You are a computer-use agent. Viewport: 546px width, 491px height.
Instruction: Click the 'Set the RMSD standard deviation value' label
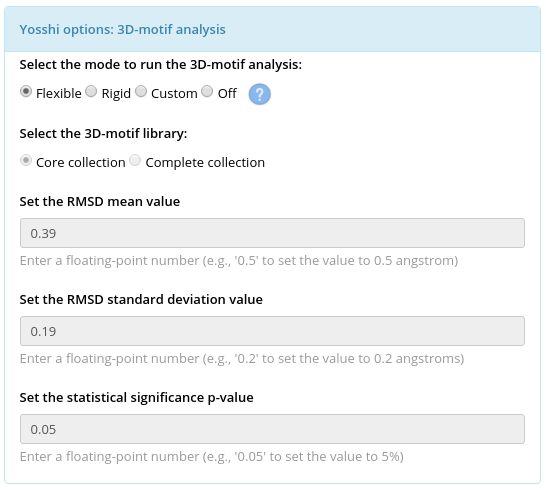coord(141,299)
